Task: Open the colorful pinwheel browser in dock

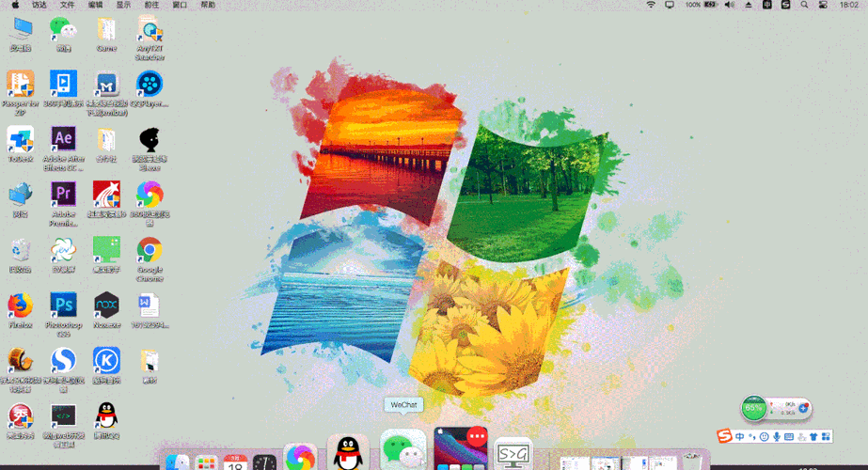Action: click(x=300, y=457)
